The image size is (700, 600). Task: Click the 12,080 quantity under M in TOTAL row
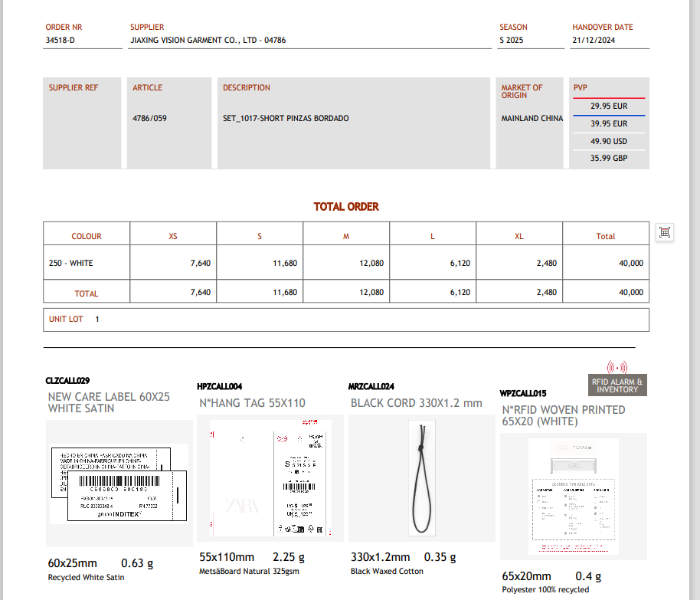pyautogui.click(x=371, y=293)
